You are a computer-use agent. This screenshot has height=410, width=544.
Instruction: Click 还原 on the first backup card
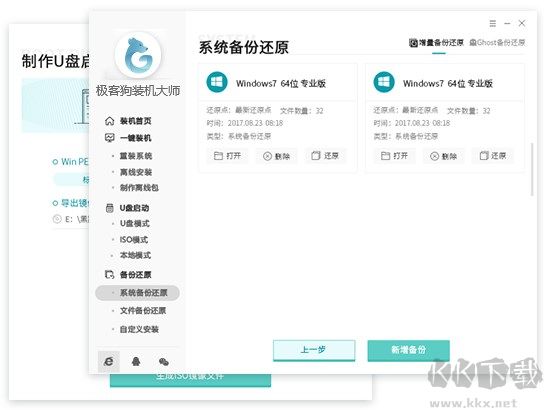click(325, 156)
